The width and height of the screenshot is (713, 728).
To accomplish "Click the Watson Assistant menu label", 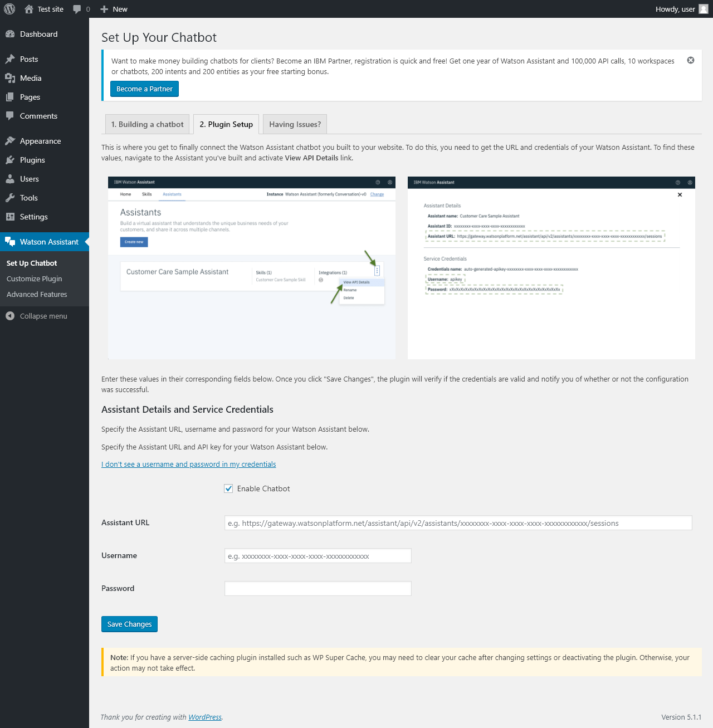I will [49, 242].
